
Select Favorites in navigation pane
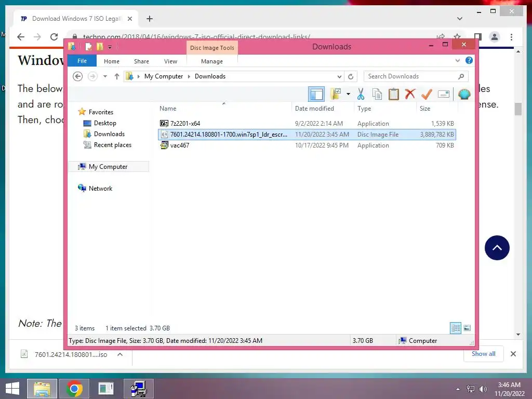(x=101, y=112)
